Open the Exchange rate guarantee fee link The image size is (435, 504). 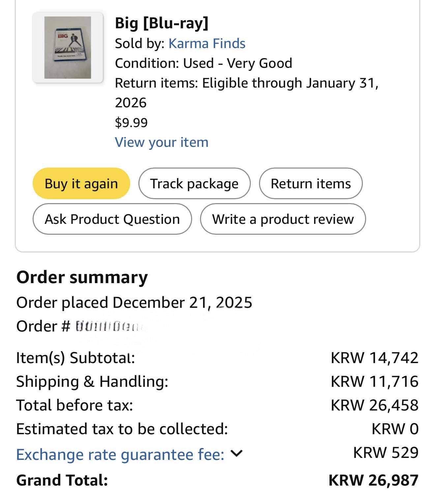click(x=120, y=455)
